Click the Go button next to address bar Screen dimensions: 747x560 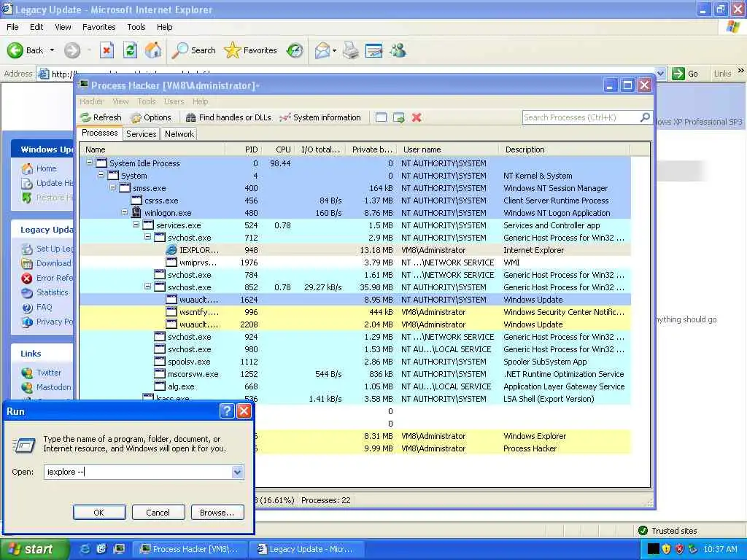pos(685,74)
